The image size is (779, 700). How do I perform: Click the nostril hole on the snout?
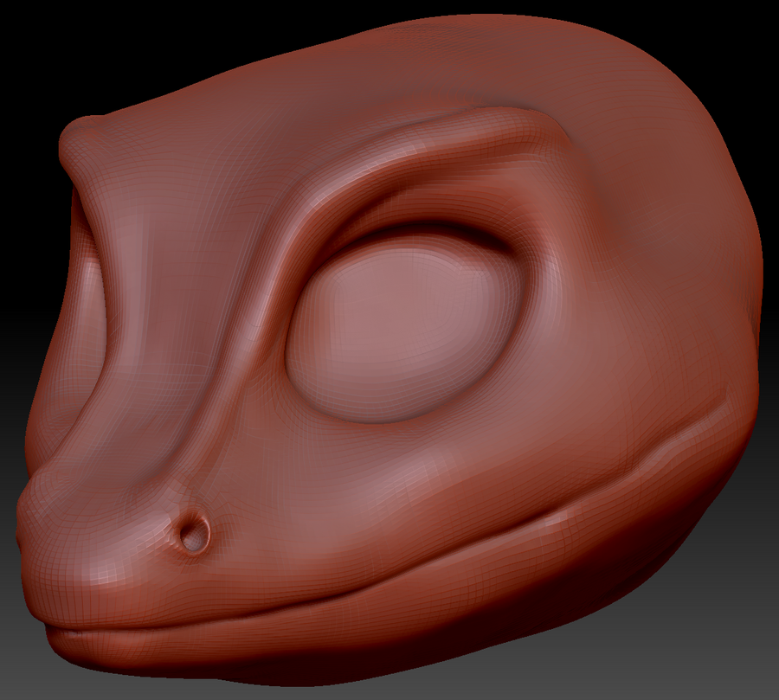(194, 534)
